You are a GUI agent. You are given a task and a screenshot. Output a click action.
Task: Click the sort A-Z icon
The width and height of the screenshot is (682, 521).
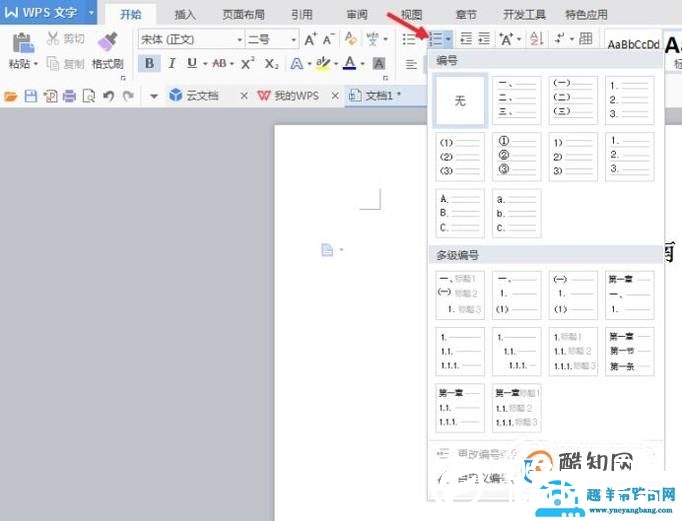click(537, 39)
